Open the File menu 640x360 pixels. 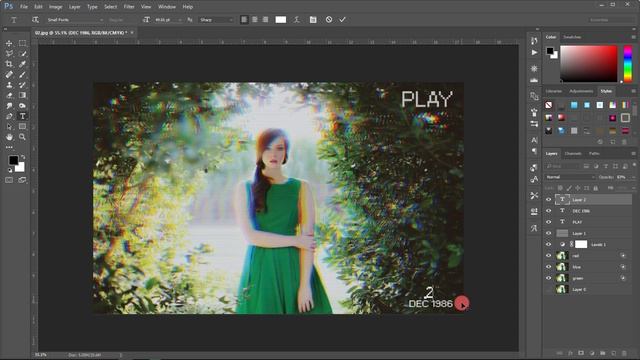click(x=24, y=7)
